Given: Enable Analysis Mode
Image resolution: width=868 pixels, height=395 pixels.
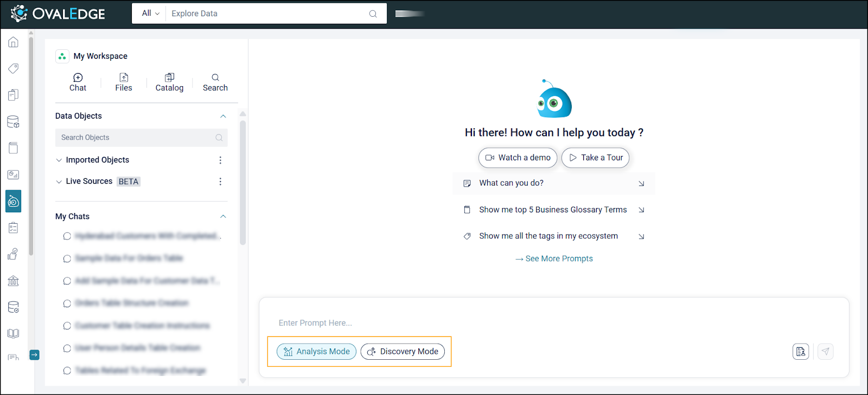Looking at the screenshot, I should [x=317, y=352].
